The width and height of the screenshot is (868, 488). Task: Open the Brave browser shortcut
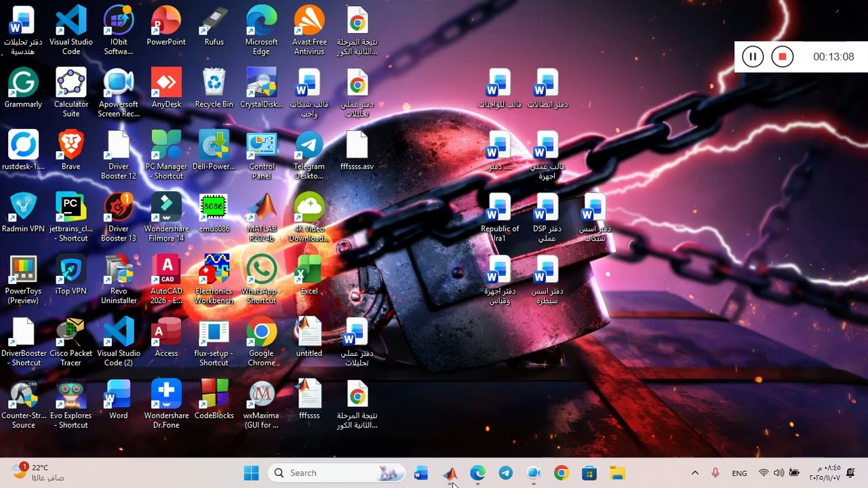tap(71, 151)
